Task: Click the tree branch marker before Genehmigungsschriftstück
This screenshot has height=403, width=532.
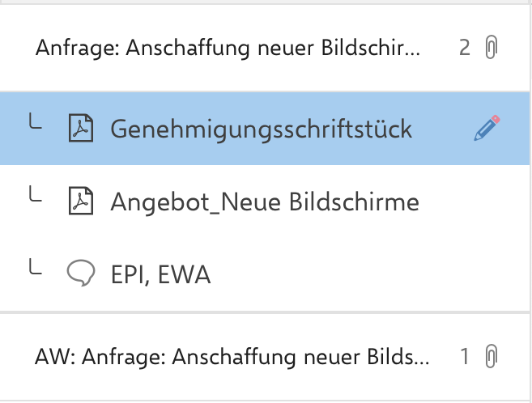Action: pyautogui.click(x=35, y=125)
